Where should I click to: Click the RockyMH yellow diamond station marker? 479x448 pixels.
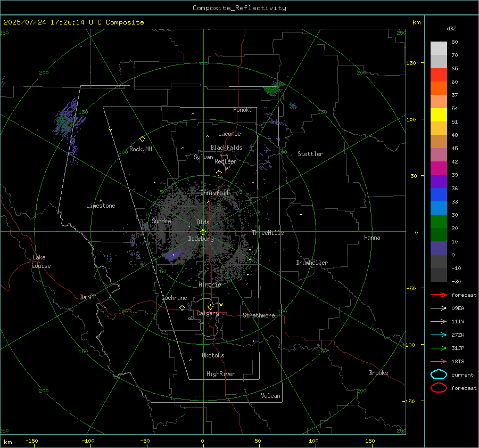[142, 139]
